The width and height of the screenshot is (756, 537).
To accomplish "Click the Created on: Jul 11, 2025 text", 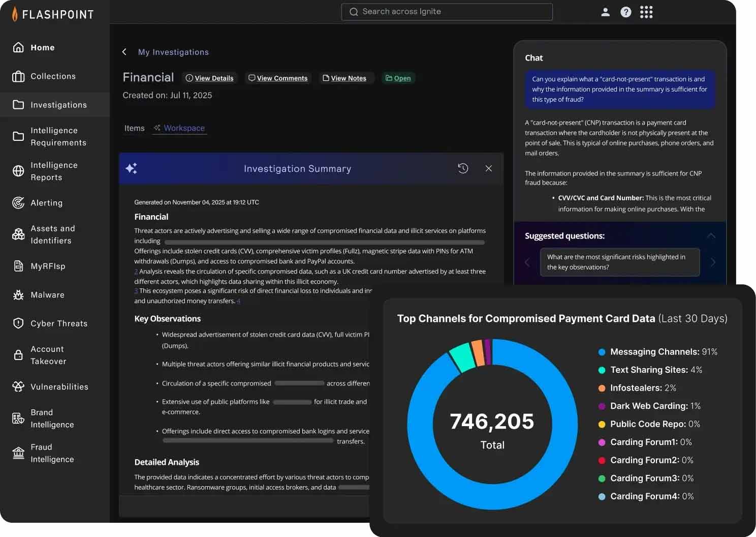I will [167, 95].
